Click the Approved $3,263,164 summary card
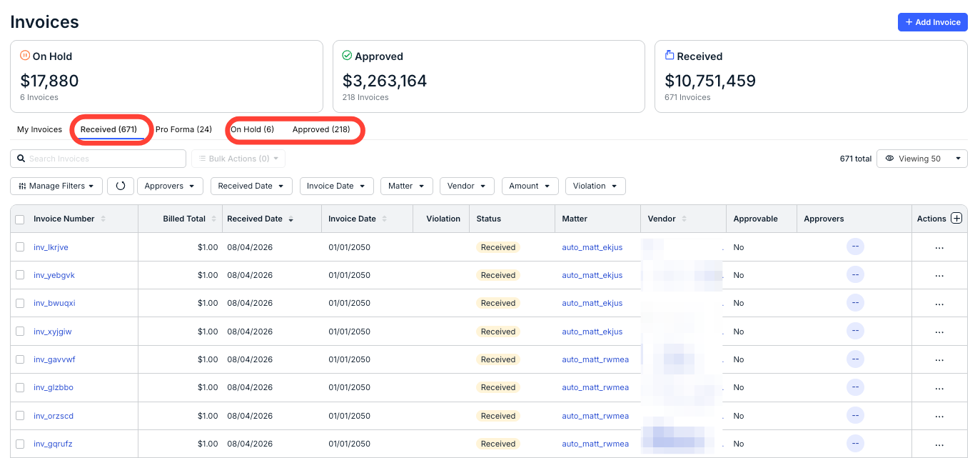The width and height of the screenshot is (980, 458). [x=489, y=76]
